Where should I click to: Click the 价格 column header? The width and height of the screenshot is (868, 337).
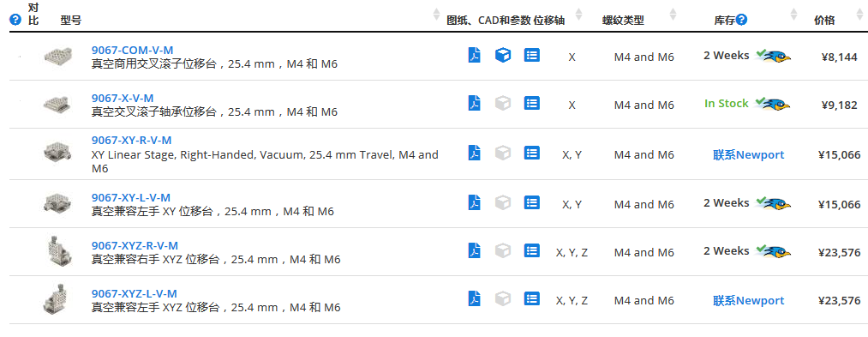tap(824, 21)
